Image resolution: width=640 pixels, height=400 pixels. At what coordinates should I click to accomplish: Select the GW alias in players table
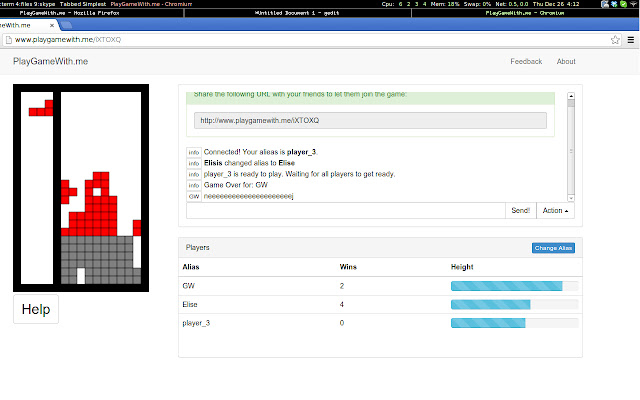189,286
